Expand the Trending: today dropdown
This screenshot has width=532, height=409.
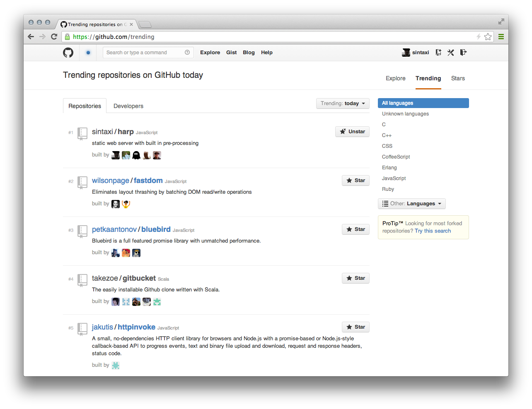click(343, 103)
